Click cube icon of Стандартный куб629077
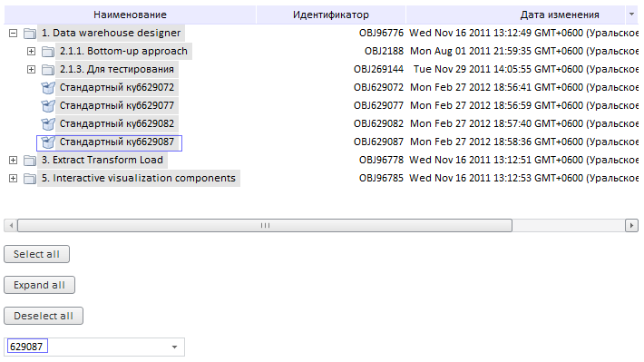Image resolution: width=644 pixels, height=362 pixels. point(48,105)
